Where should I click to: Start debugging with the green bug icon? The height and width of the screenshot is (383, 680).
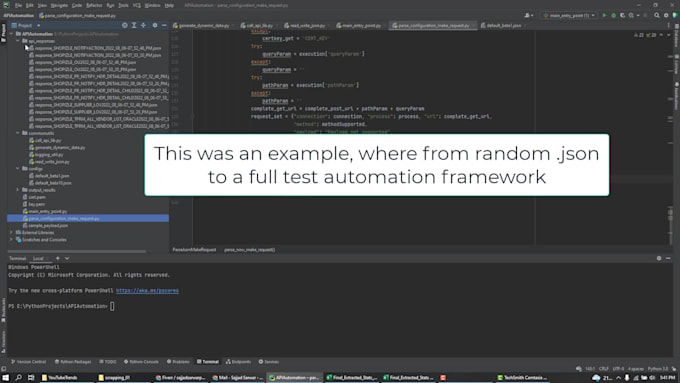pyautogui.click(x=613, y=15)
